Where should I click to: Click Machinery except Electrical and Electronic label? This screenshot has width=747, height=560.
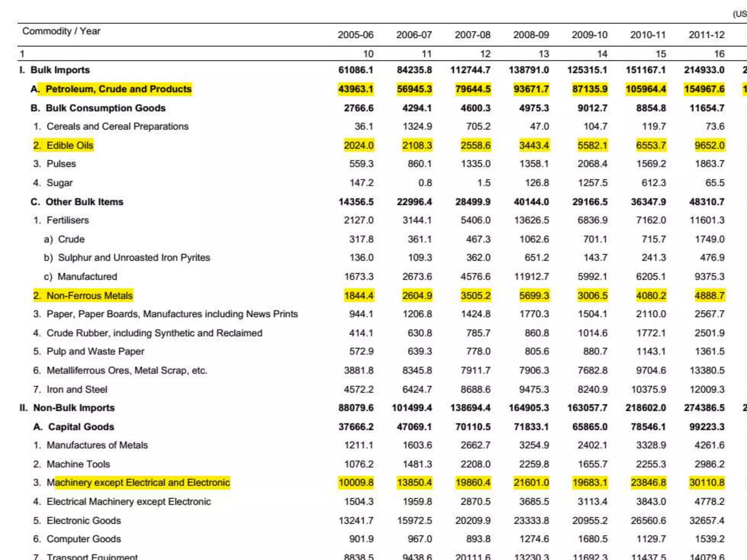138,483
